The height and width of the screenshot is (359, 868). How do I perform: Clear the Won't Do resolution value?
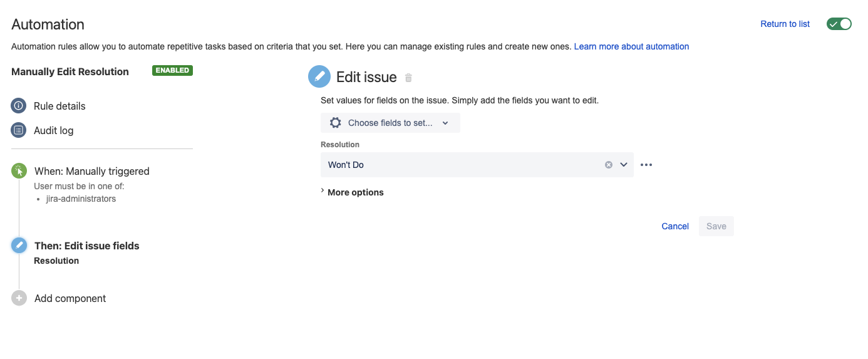pos(608,165)
